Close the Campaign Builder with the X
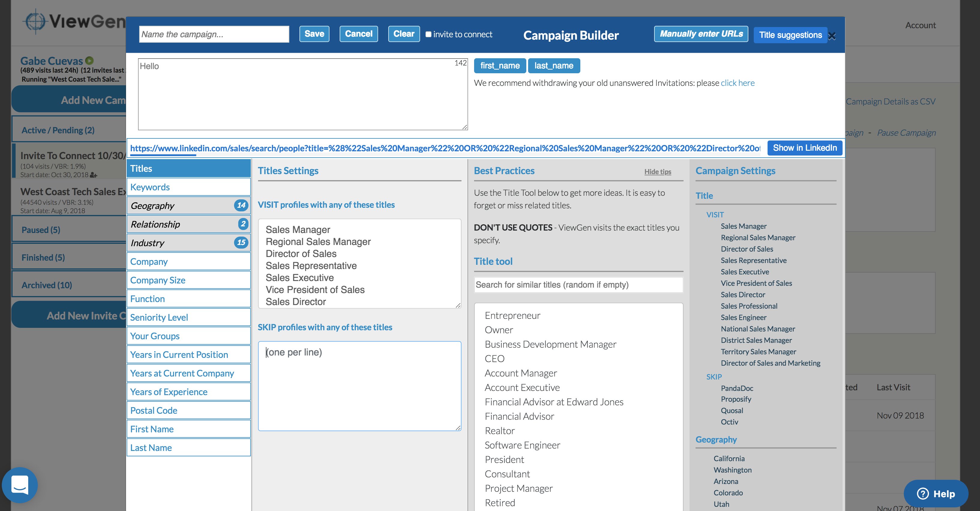The image size is (980, 511). [x=832, y=36]
